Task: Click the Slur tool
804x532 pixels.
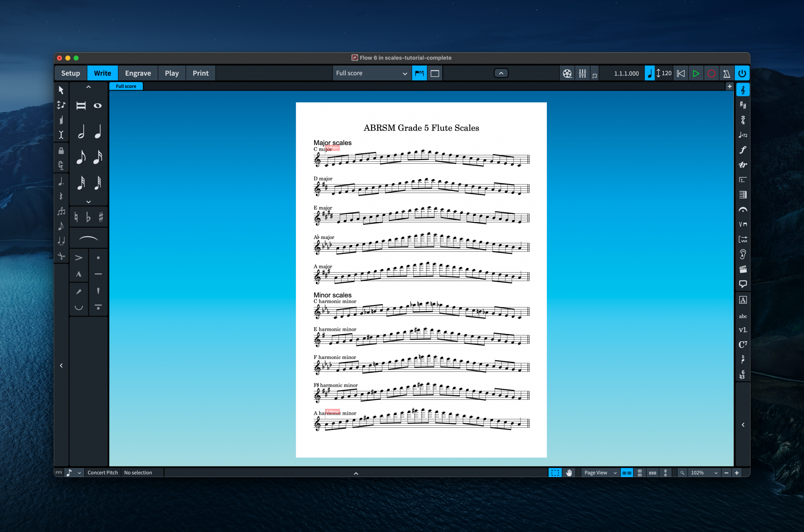Action: point(89,238)
